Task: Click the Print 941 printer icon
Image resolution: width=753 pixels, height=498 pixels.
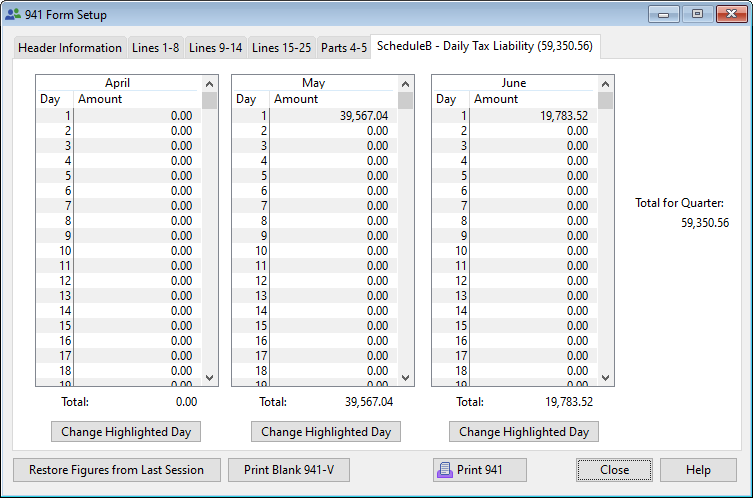Action: click(x=444, y=470)
